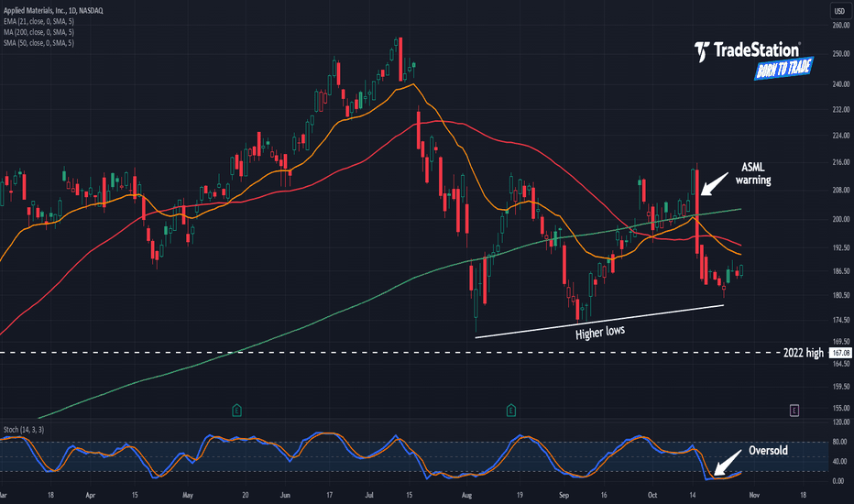
Task: Select the 'Oversold' annotation text
Action: click(768, 451)
